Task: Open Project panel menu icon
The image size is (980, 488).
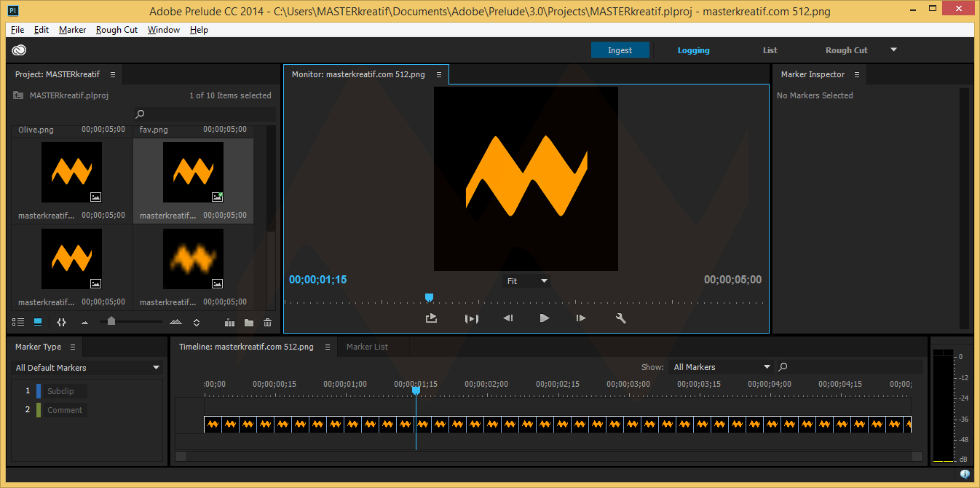Action: [113, 74]
